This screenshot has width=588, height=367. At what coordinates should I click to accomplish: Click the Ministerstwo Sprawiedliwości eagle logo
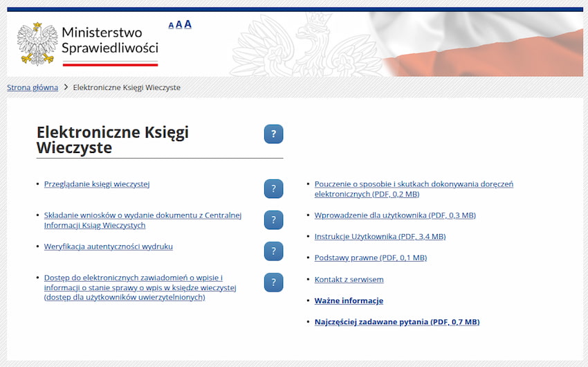[37, 44]
